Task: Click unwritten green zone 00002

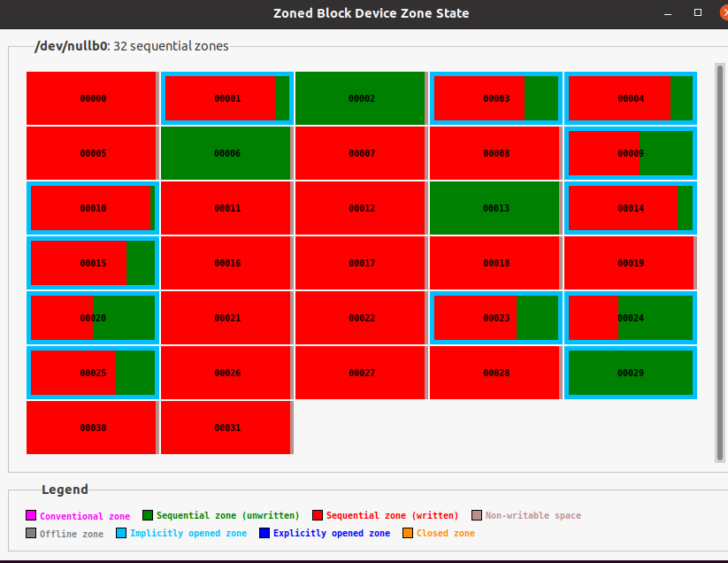Action: (x=361, y=98)
